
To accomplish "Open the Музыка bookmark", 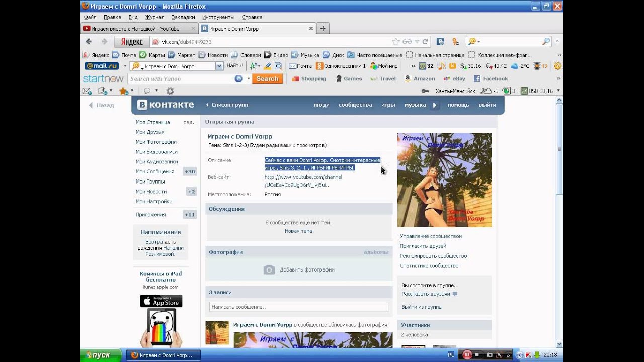I will tap(305, 55).
